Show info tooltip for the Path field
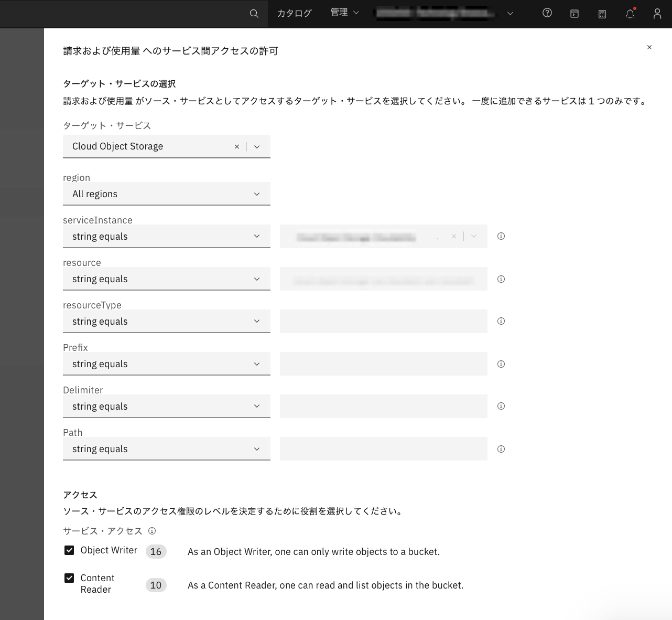 [501, 448]
